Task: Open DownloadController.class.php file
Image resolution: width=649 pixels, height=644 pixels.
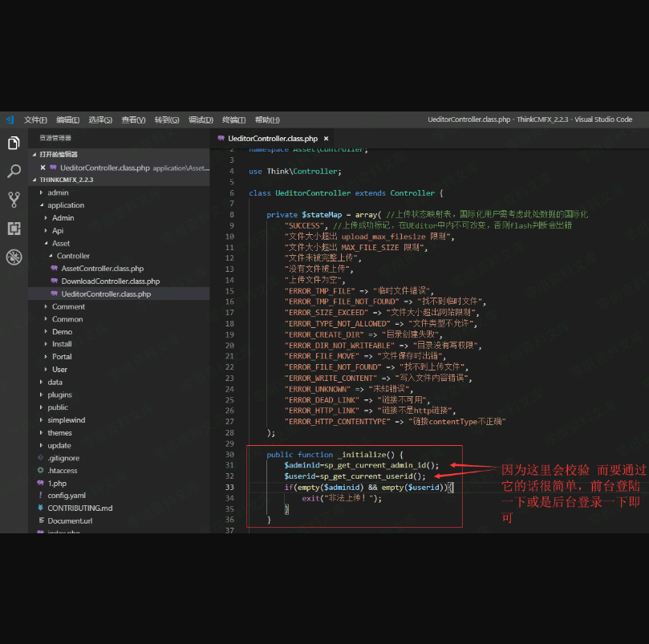Action: pos(110,281)
